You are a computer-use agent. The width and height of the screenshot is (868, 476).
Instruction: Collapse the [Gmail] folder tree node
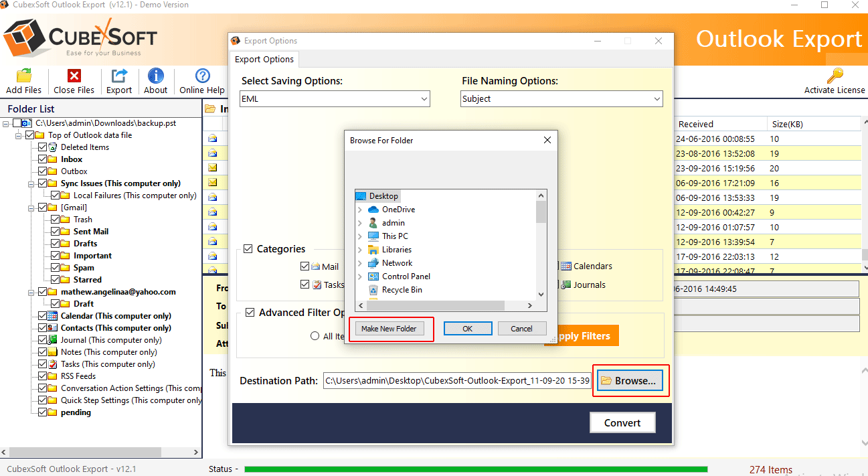(x=31, y=208)
